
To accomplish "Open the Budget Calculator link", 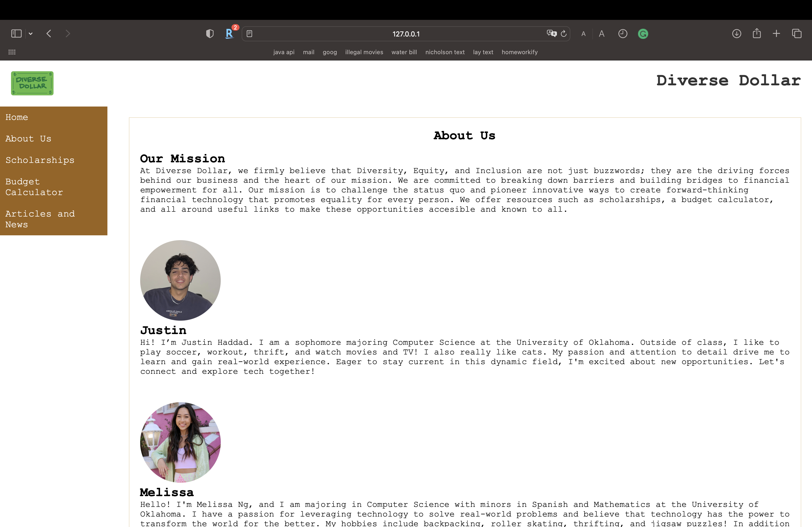I will pos(34,187).
